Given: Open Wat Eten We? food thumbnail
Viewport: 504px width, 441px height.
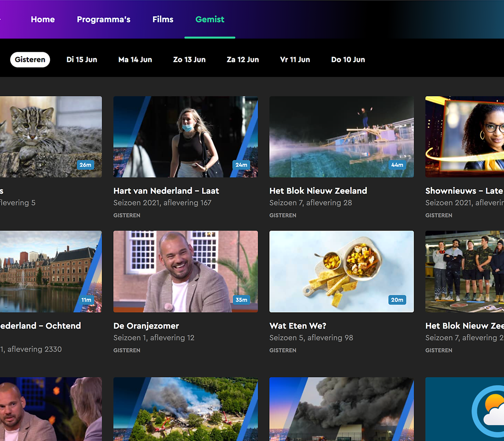Looking at the screenshot, I should [341, 271].
